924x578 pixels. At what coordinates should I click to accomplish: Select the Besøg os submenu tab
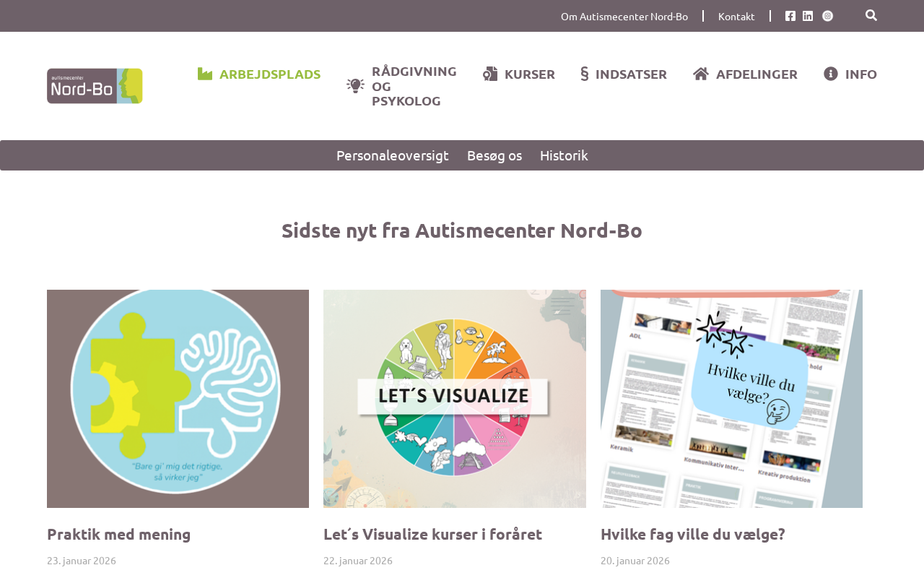click(x=494, y=155)
